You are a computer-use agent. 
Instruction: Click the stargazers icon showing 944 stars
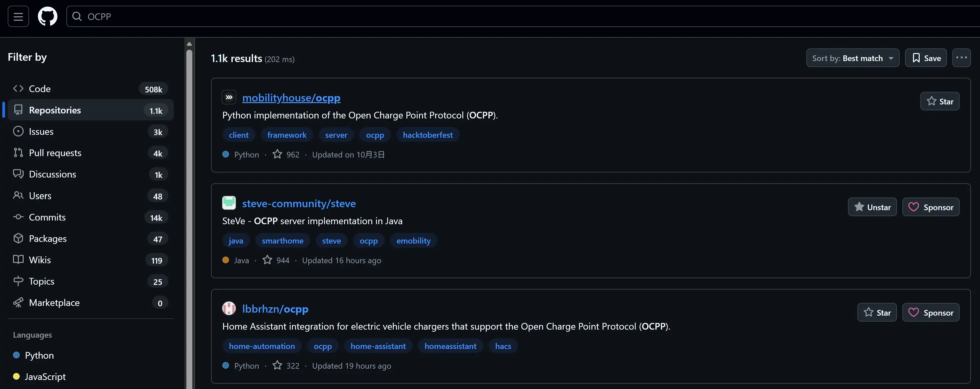pyautogui.click(x=267, y=260)
